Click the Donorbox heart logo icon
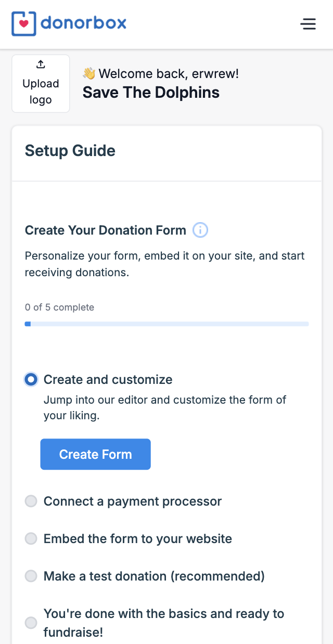The height and width of the screenshot is (644, 333). coord(23,23)
